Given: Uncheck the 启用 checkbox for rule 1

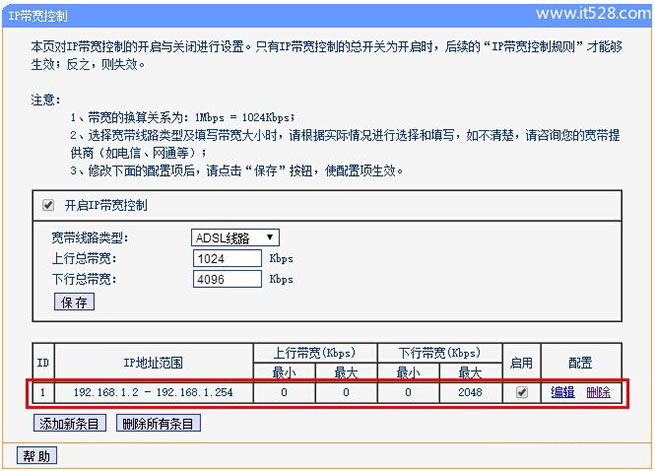Looking at the screenshot, I should pos(522,392).
